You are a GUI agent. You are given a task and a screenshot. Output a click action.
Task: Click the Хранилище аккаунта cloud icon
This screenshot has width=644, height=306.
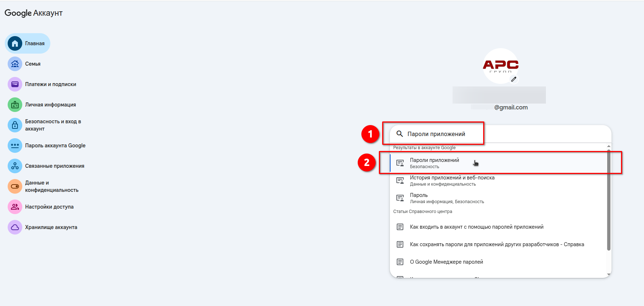[x=15, y=227]
